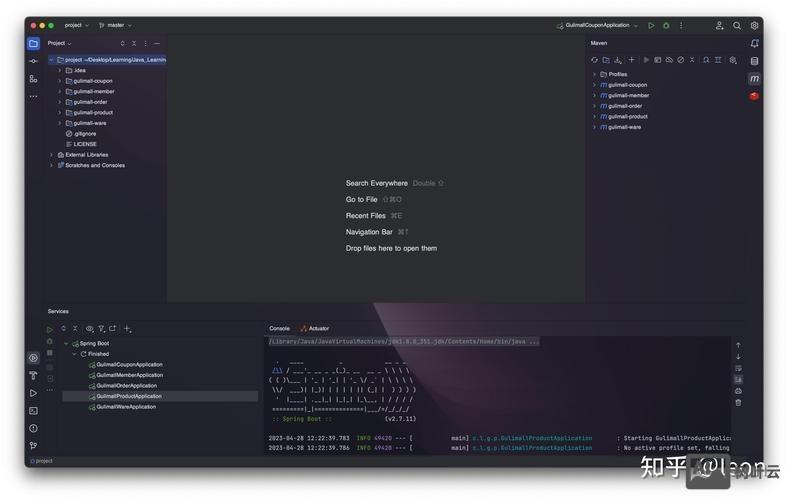The height and width of the screenshot is (500, 788).
Task: Open the Run tool window icon
Action: 33,393
